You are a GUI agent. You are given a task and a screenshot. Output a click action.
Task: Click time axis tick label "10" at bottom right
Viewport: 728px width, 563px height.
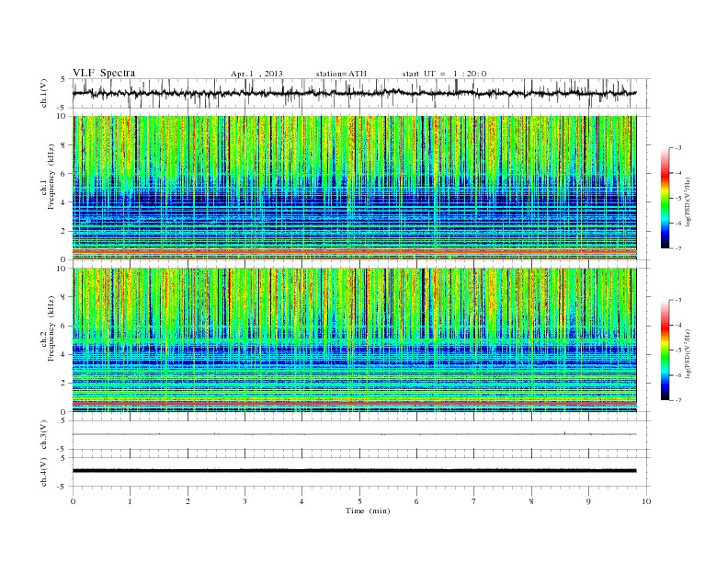pos(646,501)
